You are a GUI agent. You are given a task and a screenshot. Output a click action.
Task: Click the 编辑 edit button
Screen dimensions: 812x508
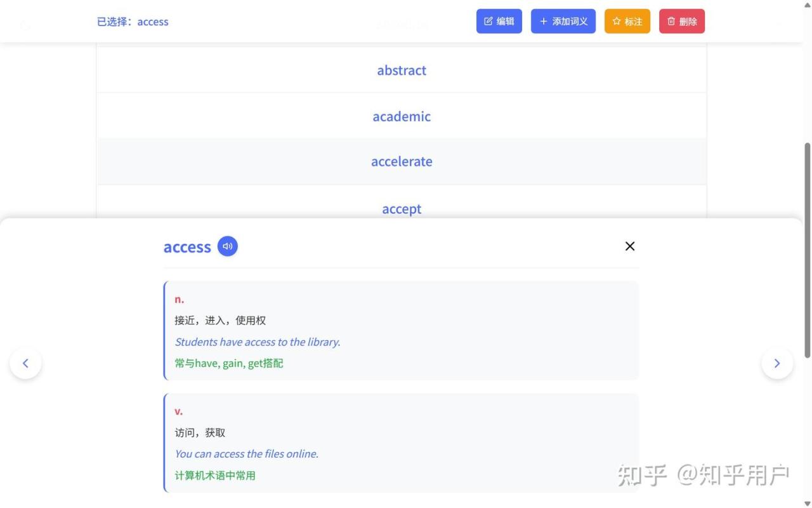pyautogui.click(x=499, y=22)
